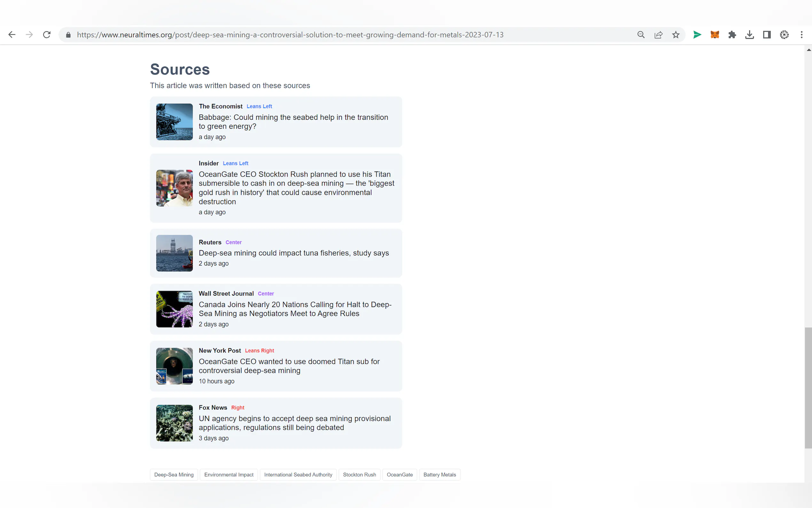Click the page vertical scrollbar thumb
Viewport: 812px width, 508px height.
coord(808,388)
